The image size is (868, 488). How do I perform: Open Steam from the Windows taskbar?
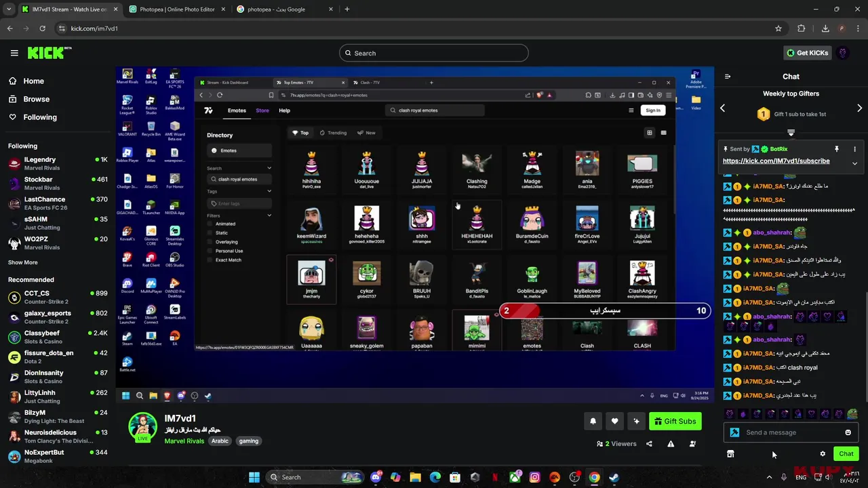(x=614, y=477)
